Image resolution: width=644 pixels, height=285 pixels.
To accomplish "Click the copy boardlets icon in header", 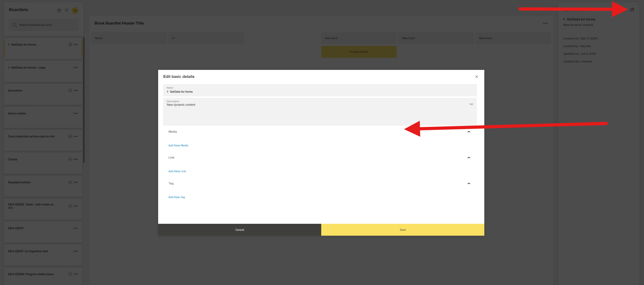I will click(x=59, y=11).
